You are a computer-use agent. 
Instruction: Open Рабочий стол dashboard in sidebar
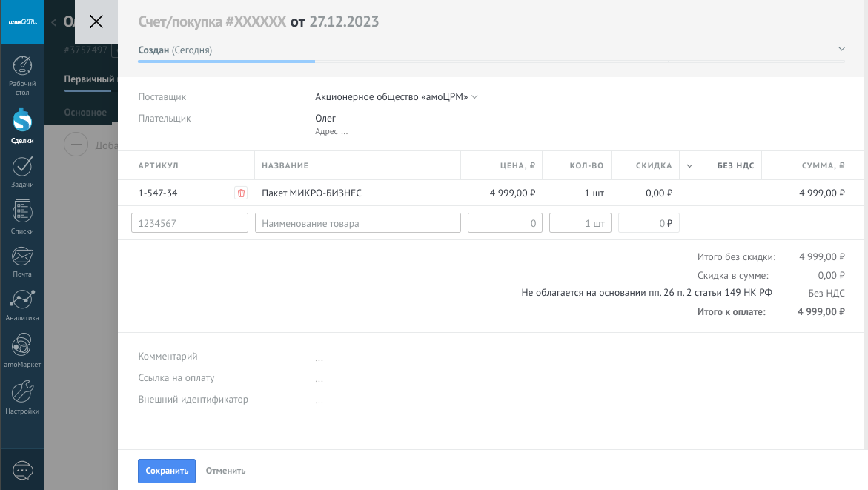(22, 76)
